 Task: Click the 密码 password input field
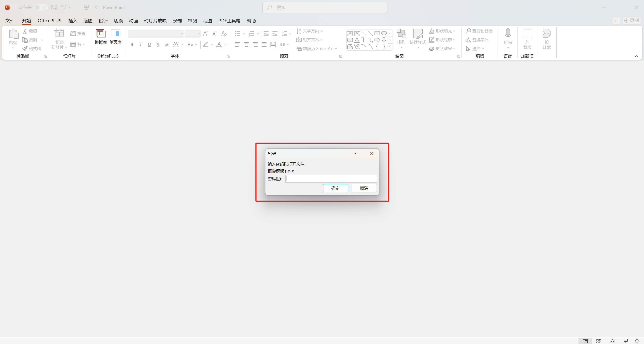point(331,178)
